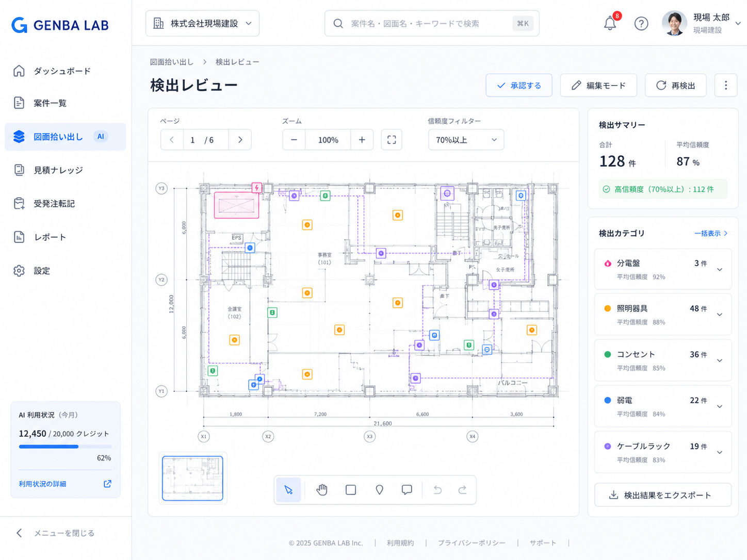Open 利用規約 footer link

[x=400, y=543]
